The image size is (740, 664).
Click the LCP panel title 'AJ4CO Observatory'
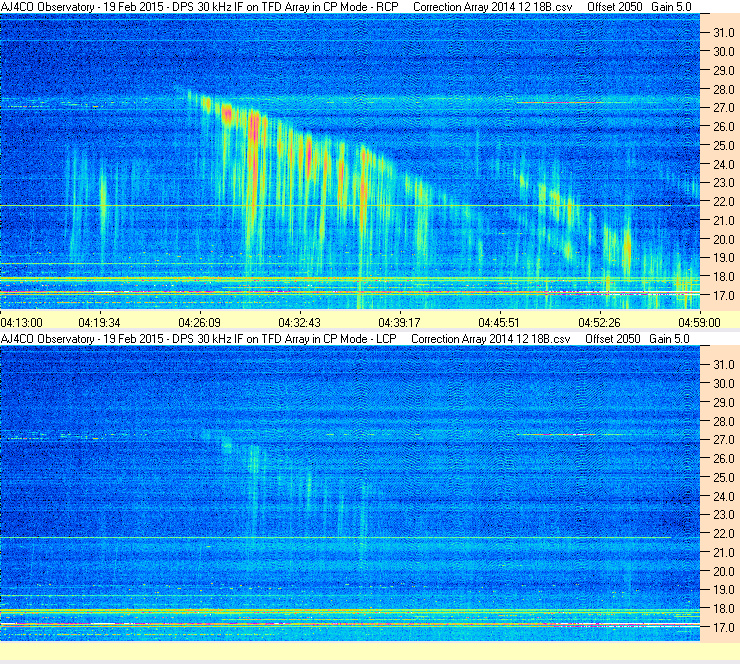pyautogui.click(x=48, y=339)
